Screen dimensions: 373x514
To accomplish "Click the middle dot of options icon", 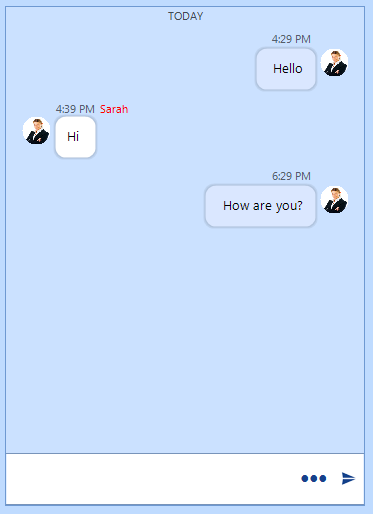I will 314,479.
